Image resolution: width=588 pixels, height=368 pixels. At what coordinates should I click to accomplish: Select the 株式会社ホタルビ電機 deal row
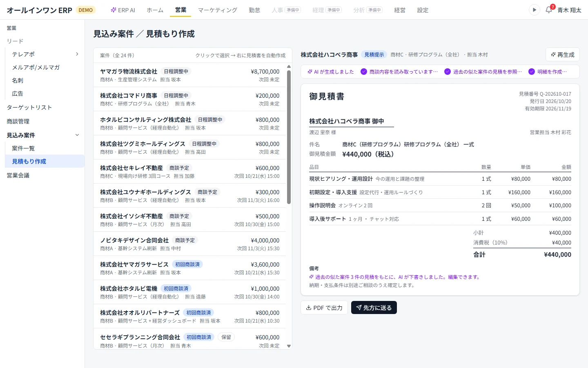(x=190, y=292)
